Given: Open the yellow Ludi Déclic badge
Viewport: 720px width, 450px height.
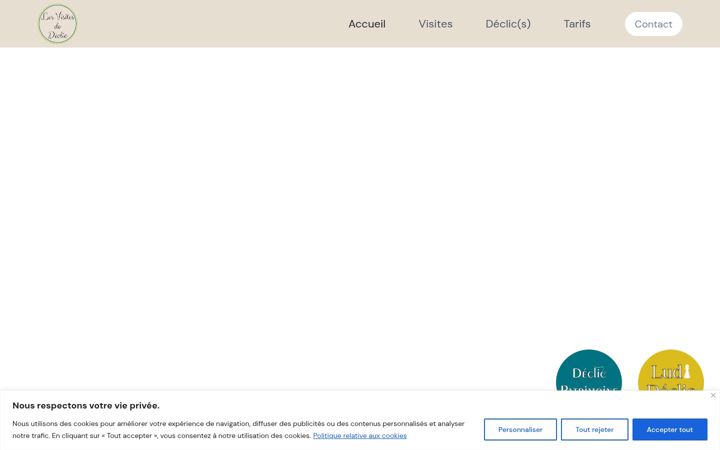Looking at the screenshot, I should coord(671,370).
